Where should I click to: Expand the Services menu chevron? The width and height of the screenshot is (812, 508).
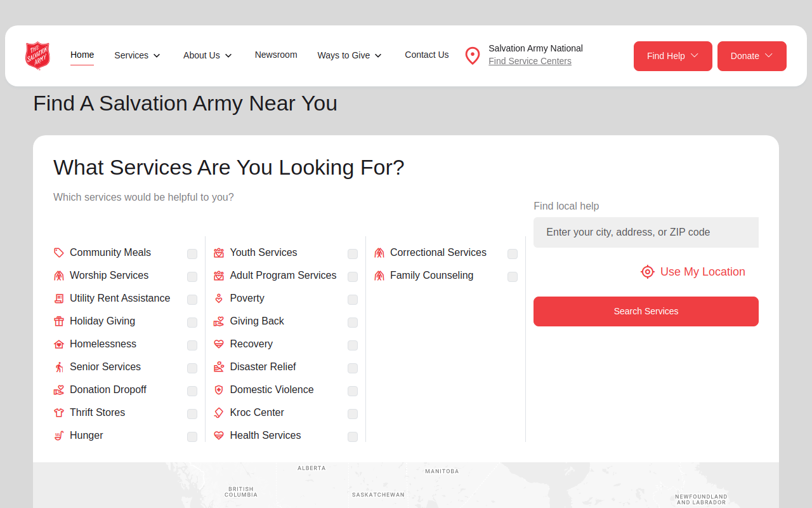157,56
